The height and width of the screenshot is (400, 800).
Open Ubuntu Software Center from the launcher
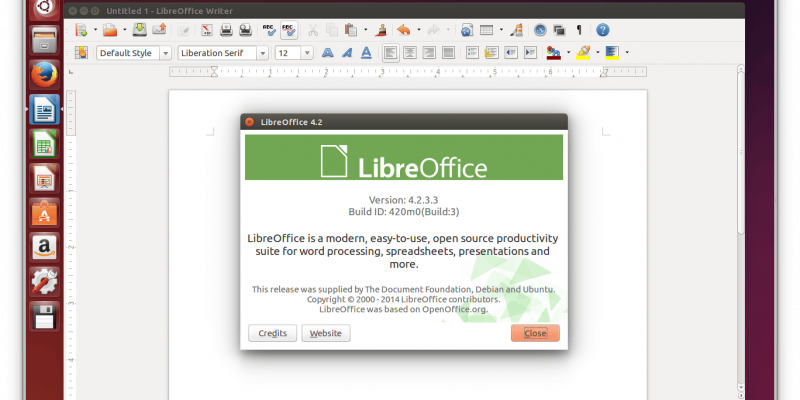coord(44,212)
